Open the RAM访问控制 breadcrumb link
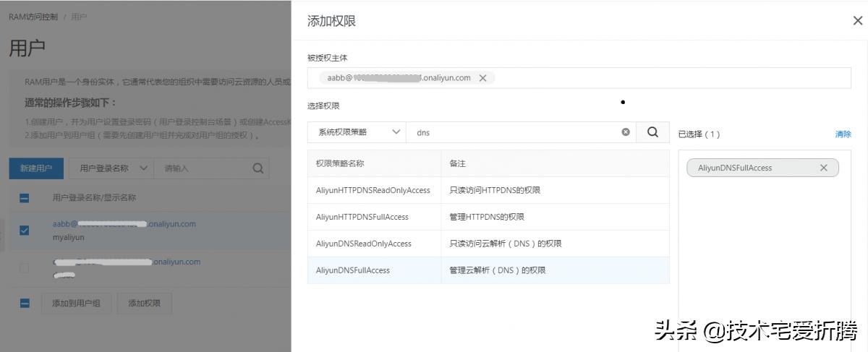This screenshot has height=352, width=868. 33,17
